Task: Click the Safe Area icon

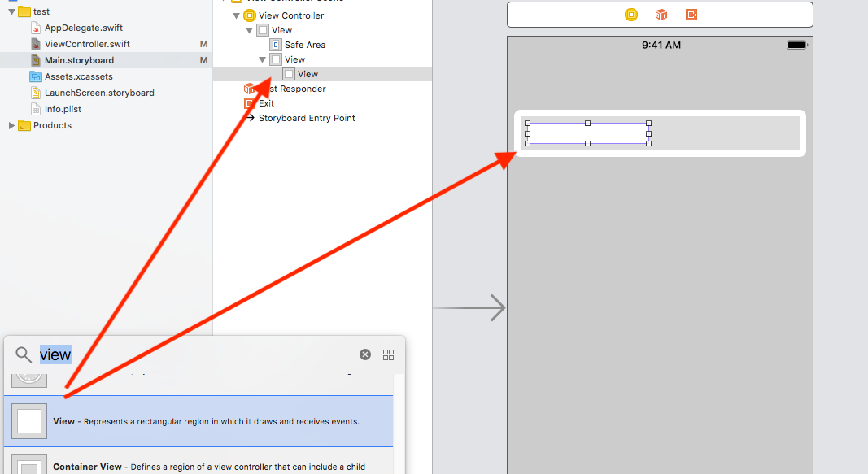Action: tap(276, 45)
